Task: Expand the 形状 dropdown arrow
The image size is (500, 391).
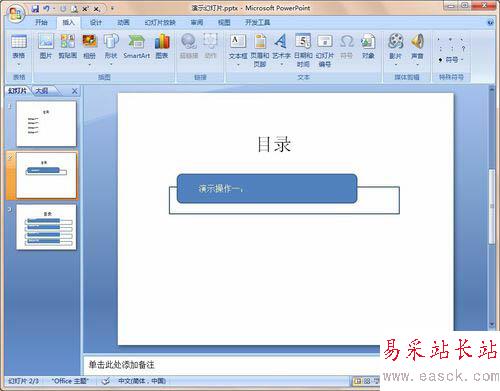Action: [111, 65]
